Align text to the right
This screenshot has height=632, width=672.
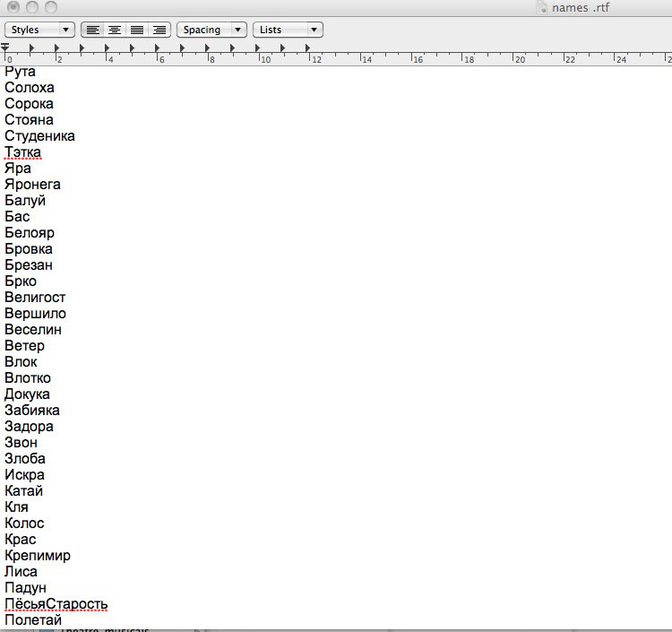[x=159, y=30]
